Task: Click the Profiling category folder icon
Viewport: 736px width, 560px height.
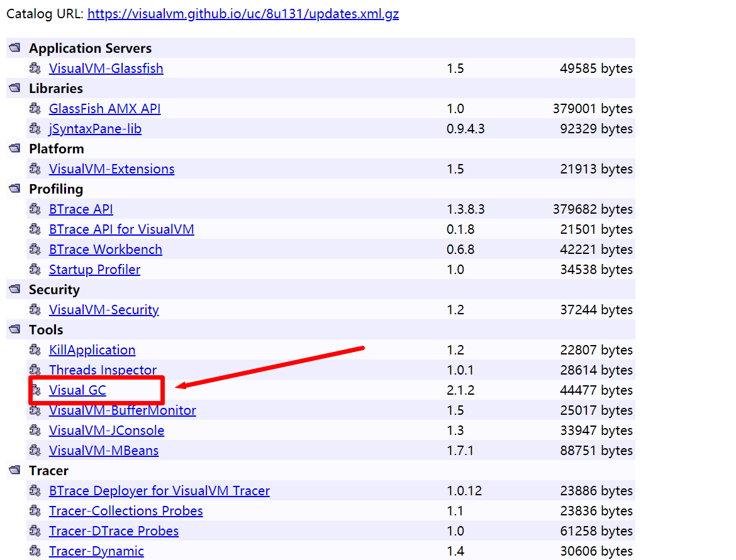Action: (15, 189)
